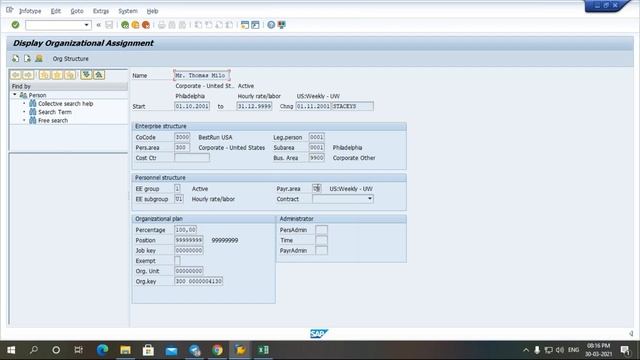
Task: Select Free search in the tree
Action: pyautogui.click(x=53, y=120)
